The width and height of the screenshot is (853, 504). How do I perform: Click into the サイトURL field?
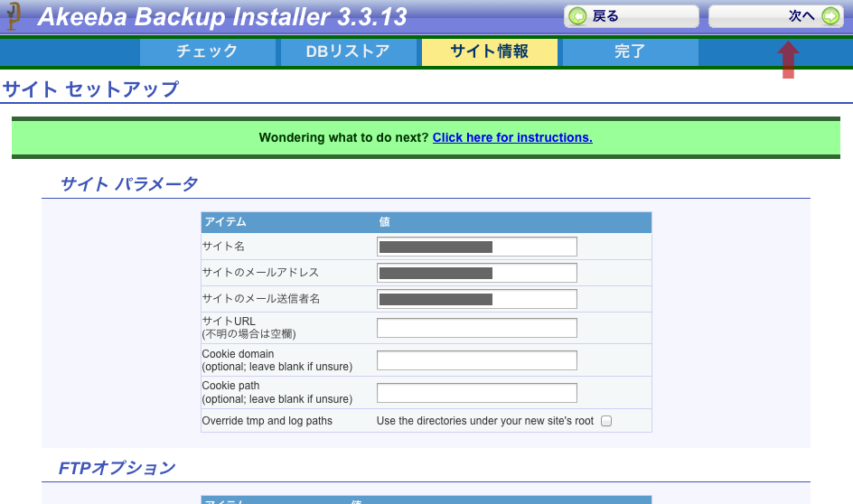point(476,328)
